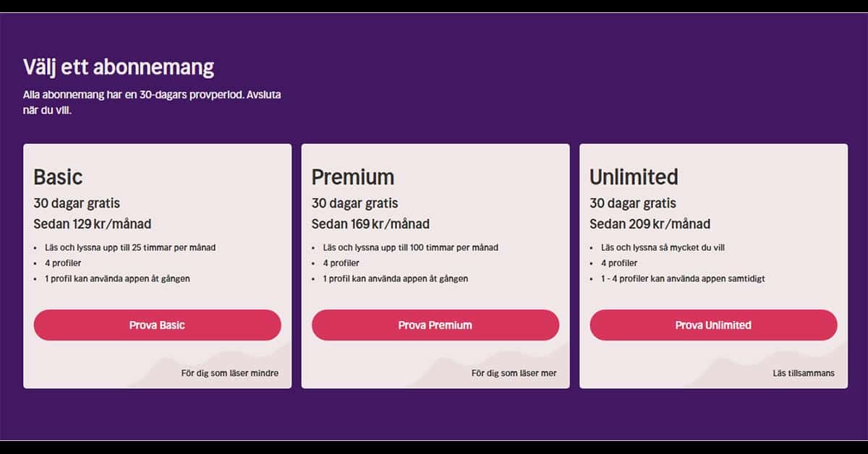Viewport: 868px width, 454px height.
Task: Click the 'Läs tillsammans' caption
Action: tap(804, 373)
